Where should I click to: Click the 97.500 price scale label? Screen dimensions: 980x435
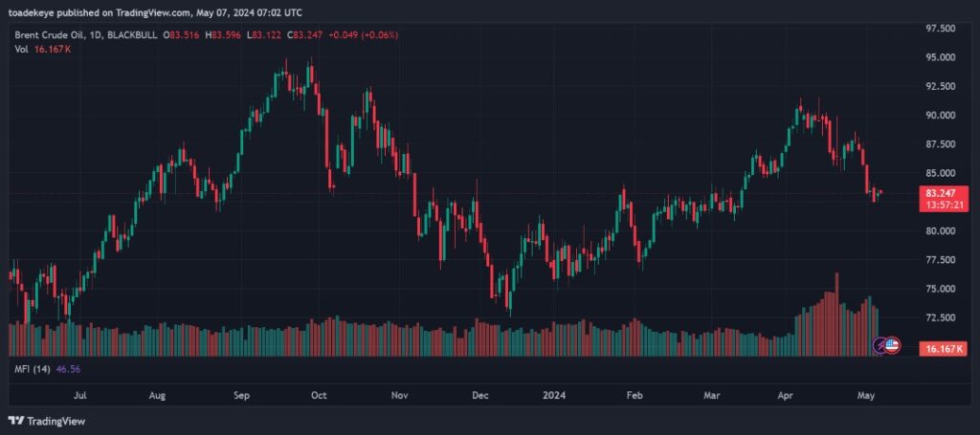[x=937, y=29]
